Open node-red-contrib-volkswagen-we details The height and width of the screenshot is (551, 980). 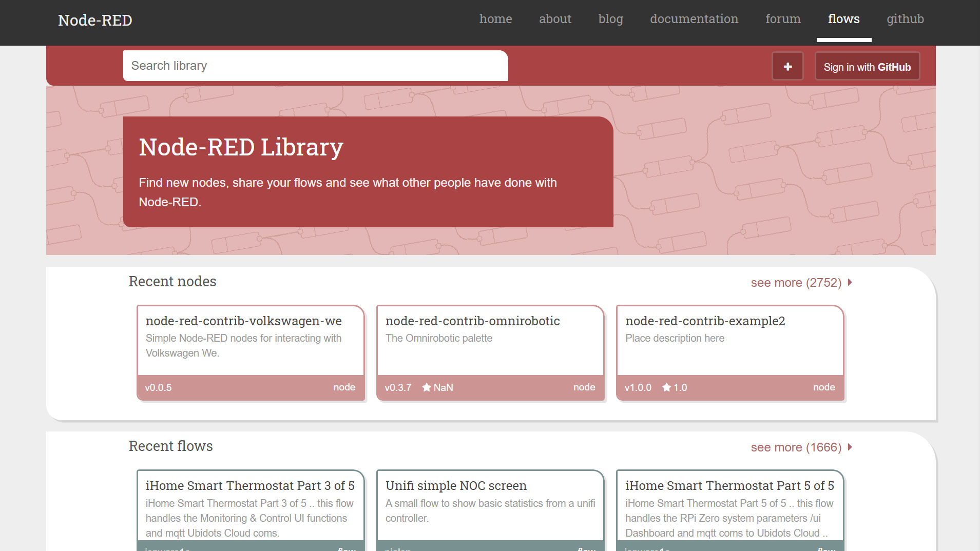click(243, 321)
